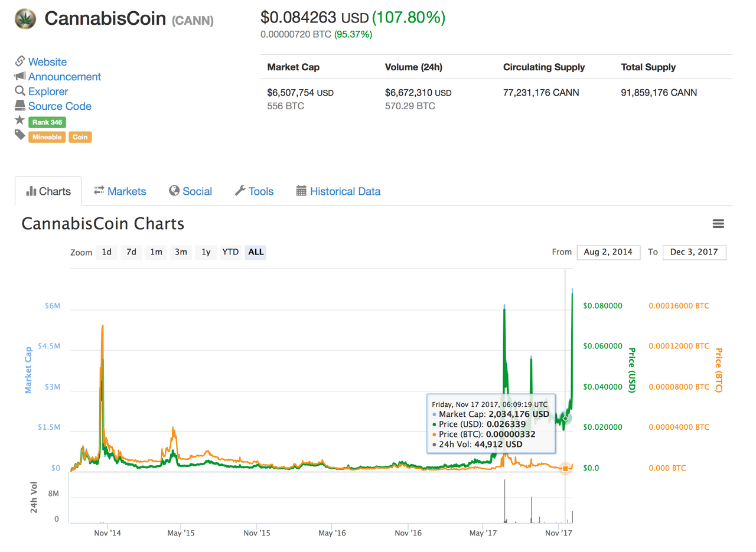756x552 pixels.
Task: Open the Source Code link
Action: point(60,106)
